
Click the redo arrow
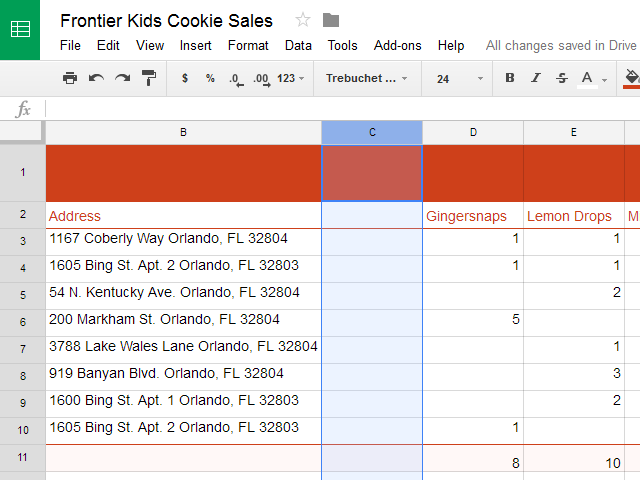pos(122,78)
